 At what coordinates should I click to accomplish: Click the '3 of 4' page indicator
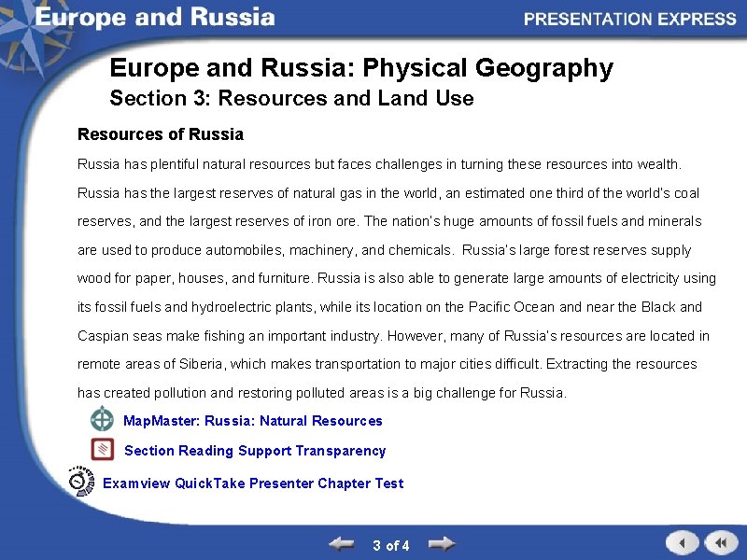pos(391,545)
